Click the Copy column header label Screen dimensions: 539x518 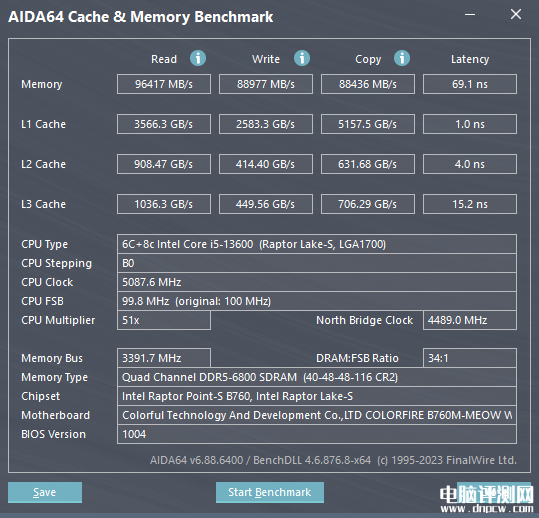pos(368,59)
